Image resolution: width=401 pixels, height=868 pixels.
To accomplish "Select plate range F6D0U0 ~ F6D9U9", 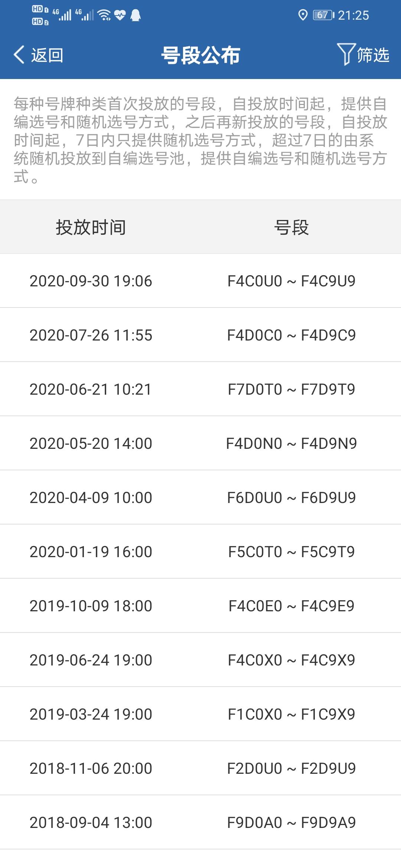I will (x=291, y=497).
